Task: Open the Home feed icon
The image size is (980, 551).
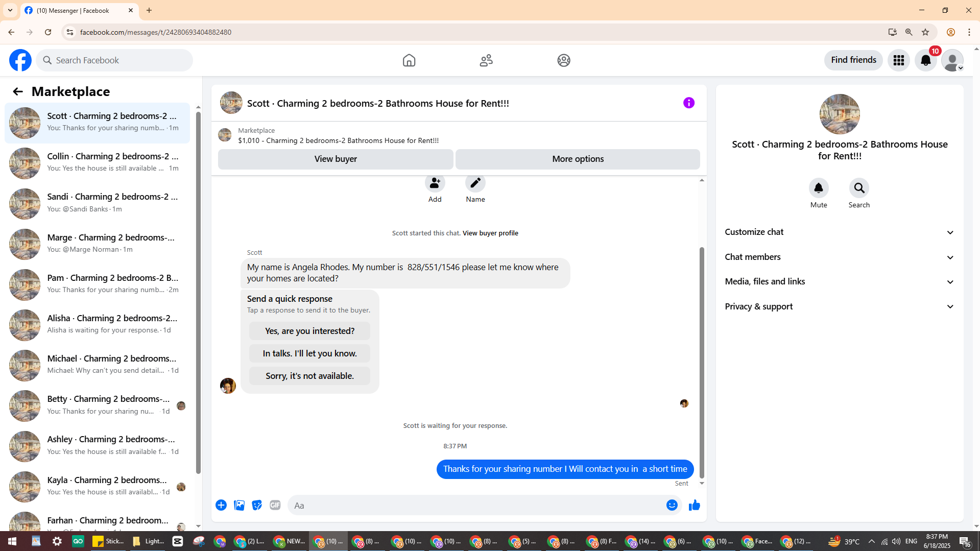Action: pyautogui.click(x=409, y=60)
